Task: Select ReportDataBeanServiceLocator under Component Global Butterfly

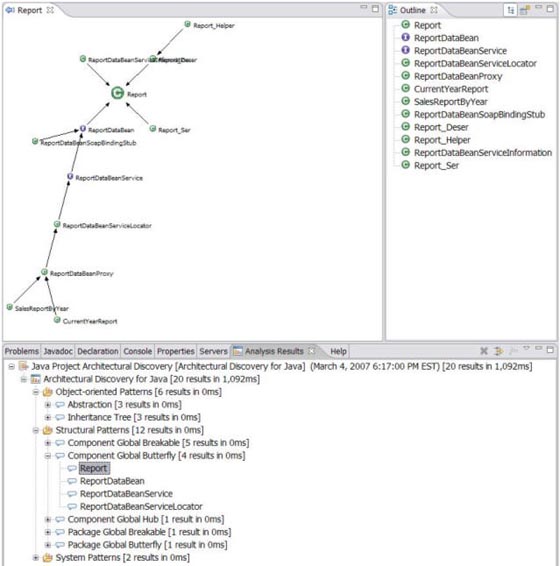Action: [141, 506]
